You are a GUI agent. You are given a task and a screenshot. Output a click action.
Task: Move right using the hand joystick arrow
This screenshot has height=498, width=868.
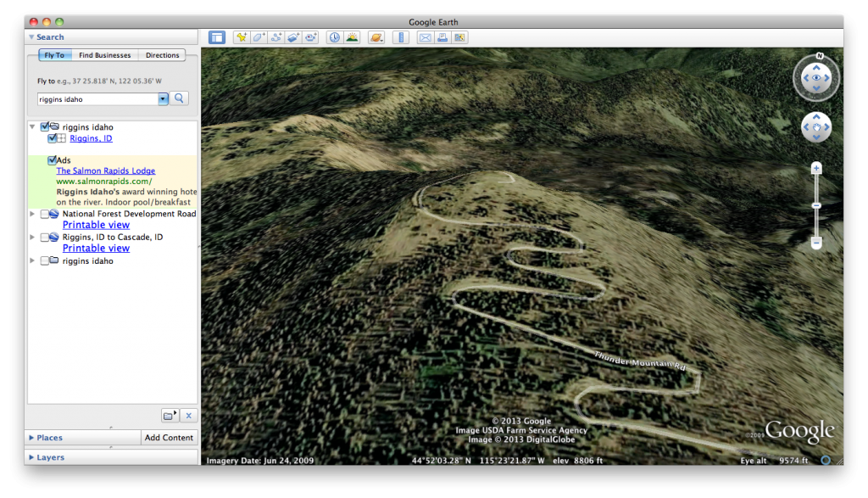[x=827, y=127]
